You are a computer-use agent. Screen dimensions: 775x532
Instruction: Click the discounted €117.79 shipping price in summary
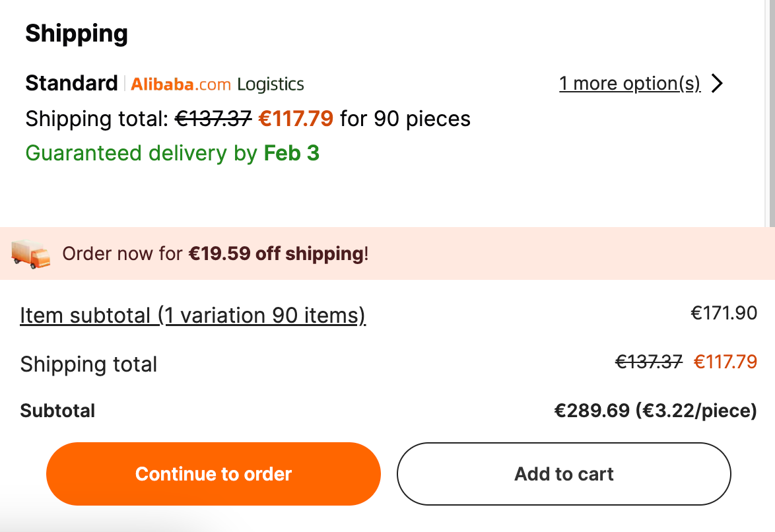(725, 362)
